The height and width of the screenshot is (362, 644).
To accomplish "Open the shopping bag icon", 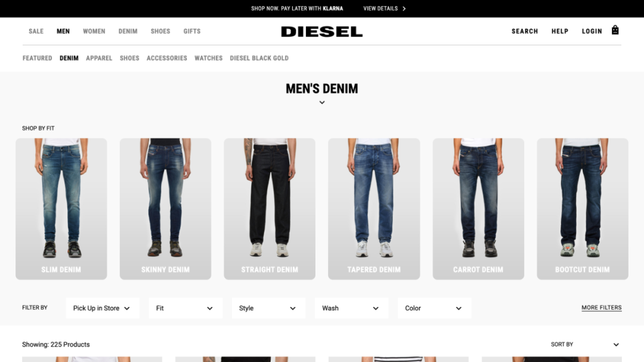I will coord(615,30).
